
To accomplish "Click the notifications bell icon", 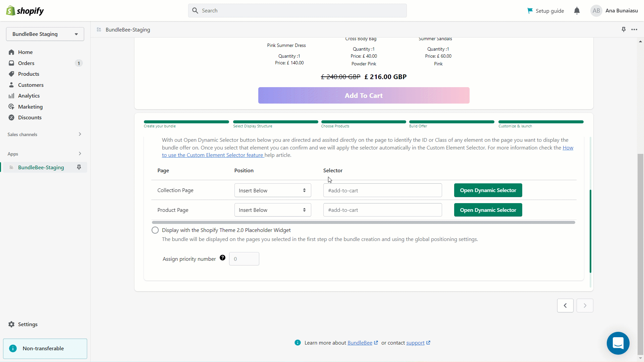I will [x=577, y=11].
